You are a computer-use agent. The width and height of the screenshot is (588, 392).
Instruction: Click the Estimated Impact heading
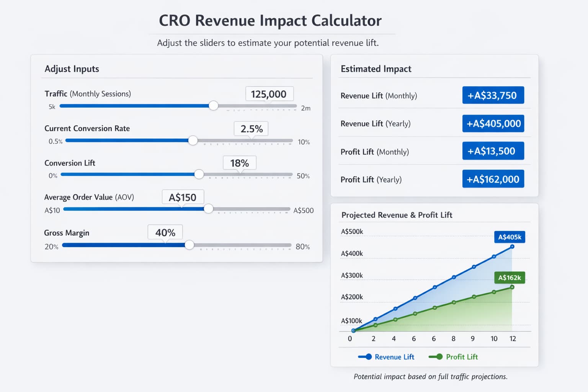376,69
